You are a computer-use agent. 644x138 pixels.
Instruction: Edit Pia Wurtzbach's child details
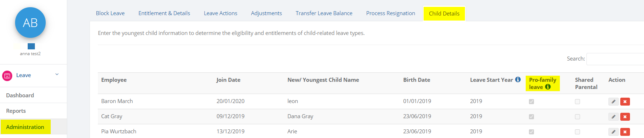point(613,132)
